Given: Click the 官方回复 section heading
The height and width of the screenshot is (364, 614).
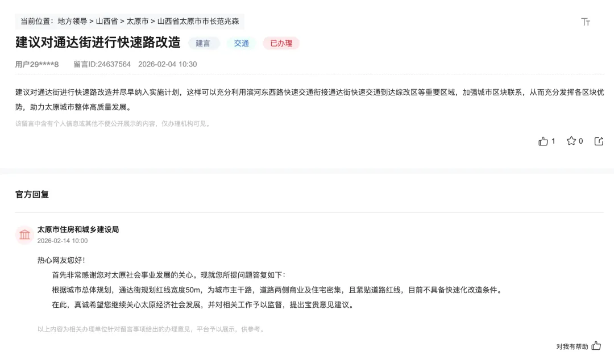Looking at the screenshot, I should pos(32,194).
